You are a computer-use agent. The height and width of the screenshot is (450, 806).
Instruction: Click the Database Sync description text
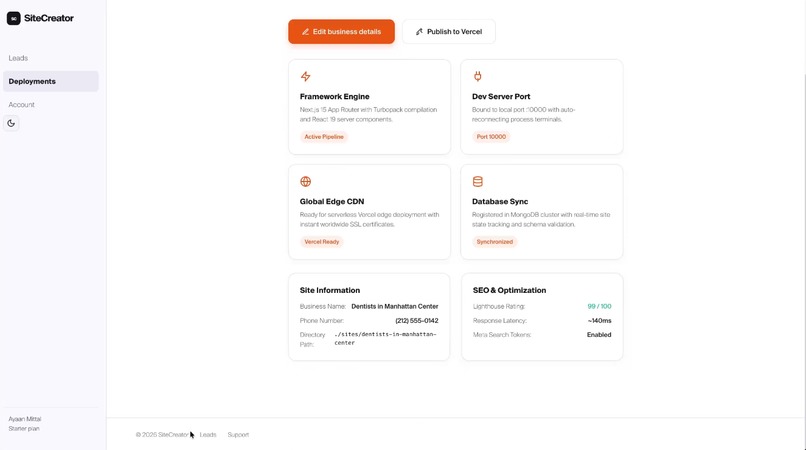pos(541,220)
